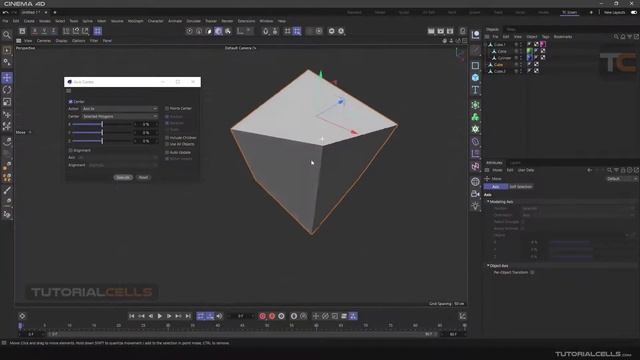Select the Move tool in left toolbar

[x=7, y=78]
